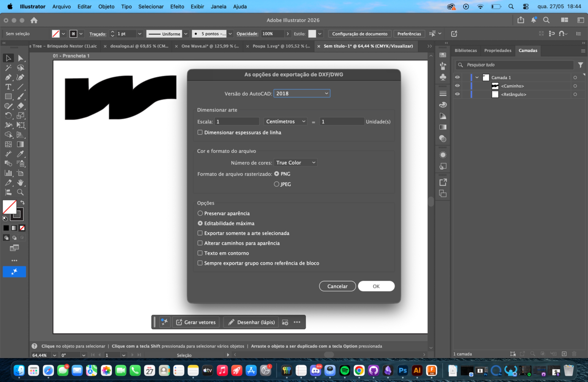This screenshot has width=588, height=382.
Task: Open the 5 pontos brush dropdown
Action: tap(230, 34)
